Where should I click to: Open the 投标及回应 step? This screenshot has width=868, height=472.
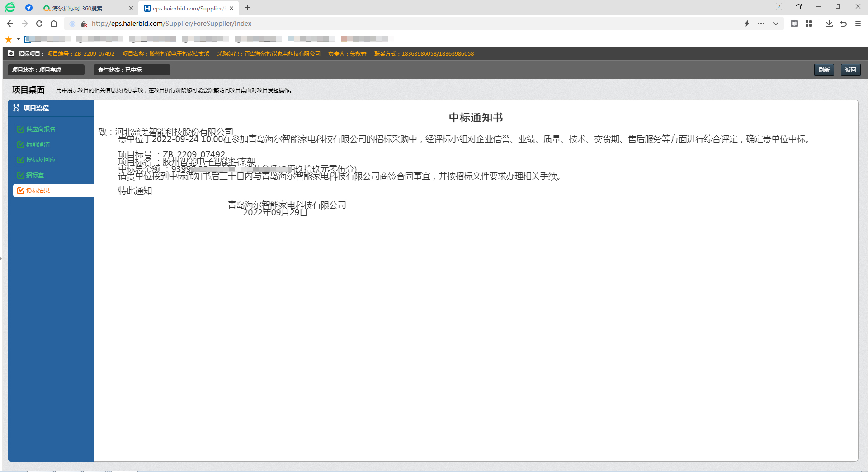pyautogui.click(x=41, y=160)
